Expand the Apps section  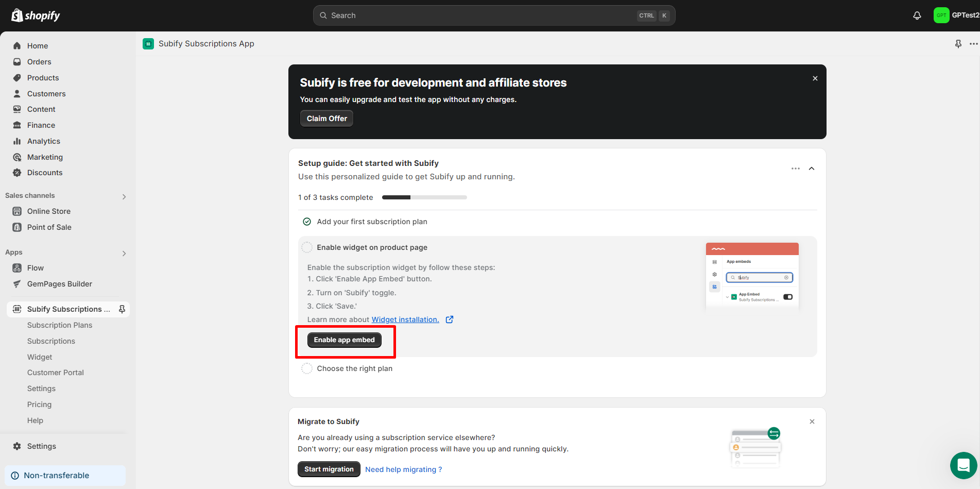pos(124,253)
